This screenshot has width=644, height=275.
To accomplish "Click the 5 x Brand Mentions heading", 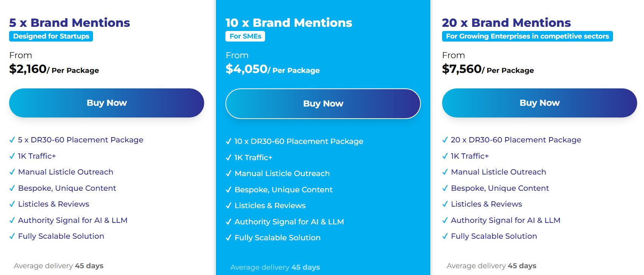I will coord(70,23).
